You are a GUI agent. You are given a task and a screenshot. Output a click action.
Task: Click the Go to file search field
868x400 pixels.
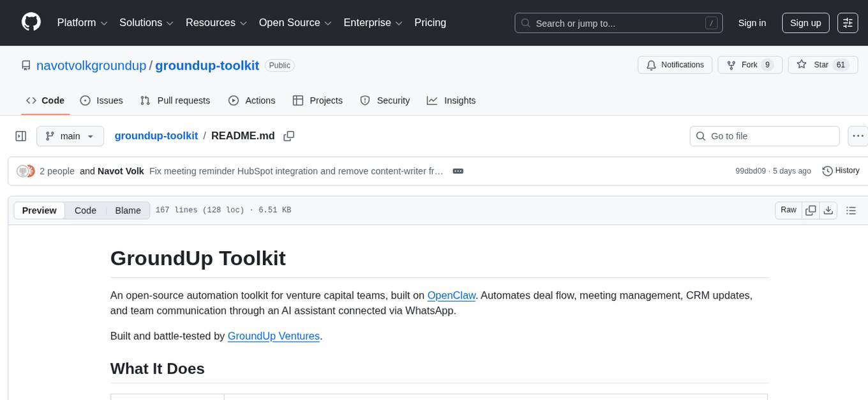pyautogui.click(x=764, y=136)
